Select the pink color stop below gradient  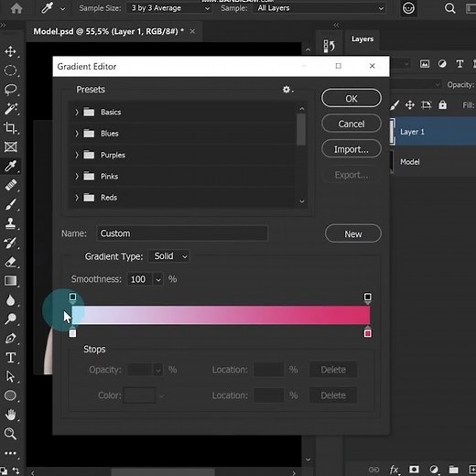click(368, 332)
